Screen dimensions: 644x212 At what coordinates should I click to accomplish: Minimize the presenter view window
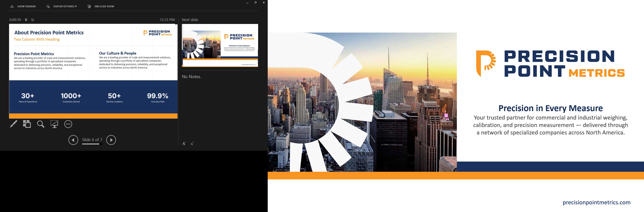(x=248, y=3)
